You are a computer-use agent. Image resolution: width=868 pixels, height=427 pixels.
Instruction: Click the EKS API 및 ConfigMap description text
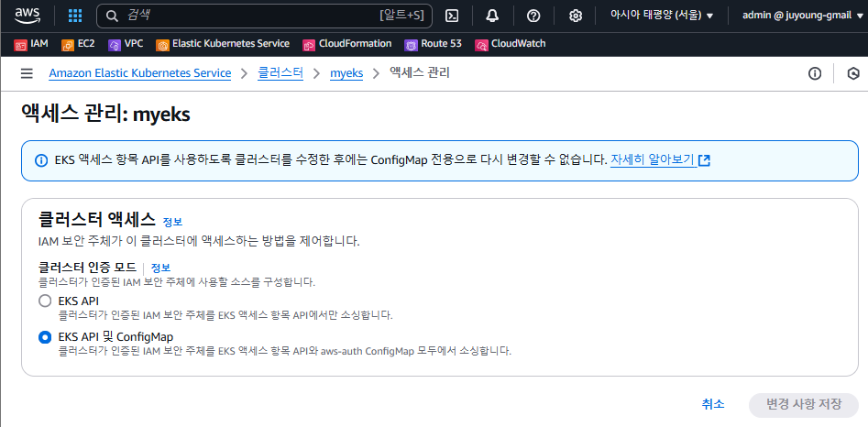point(285,351)
